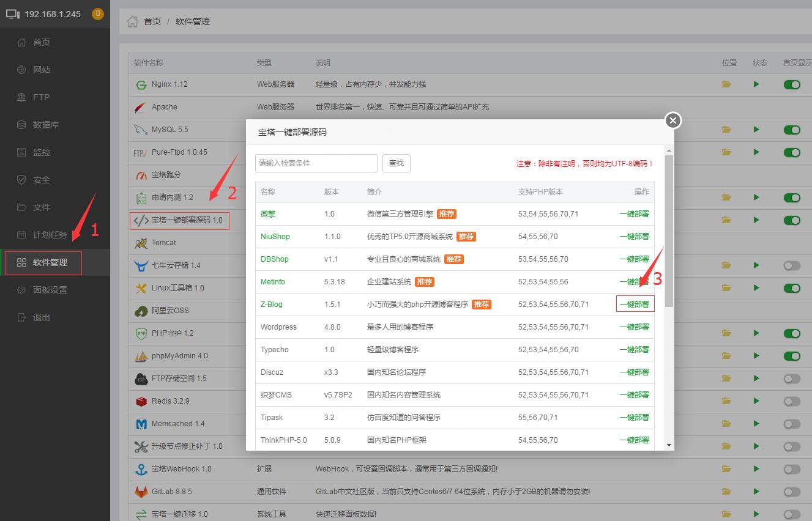
Task: Click the Nginx 1.12 logo icon
Action: click(141, 84)
